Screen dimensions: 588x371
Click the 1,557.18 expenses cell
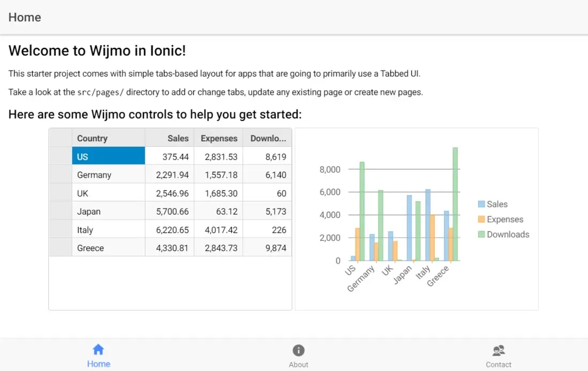coord(218,175)
